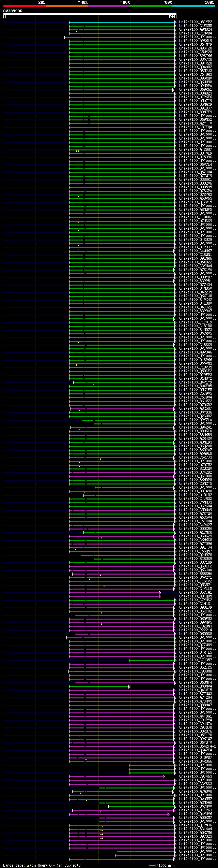218x868 pixels.
Task: Select label UniRef100_A4FUG1
Action: [196, 717]
